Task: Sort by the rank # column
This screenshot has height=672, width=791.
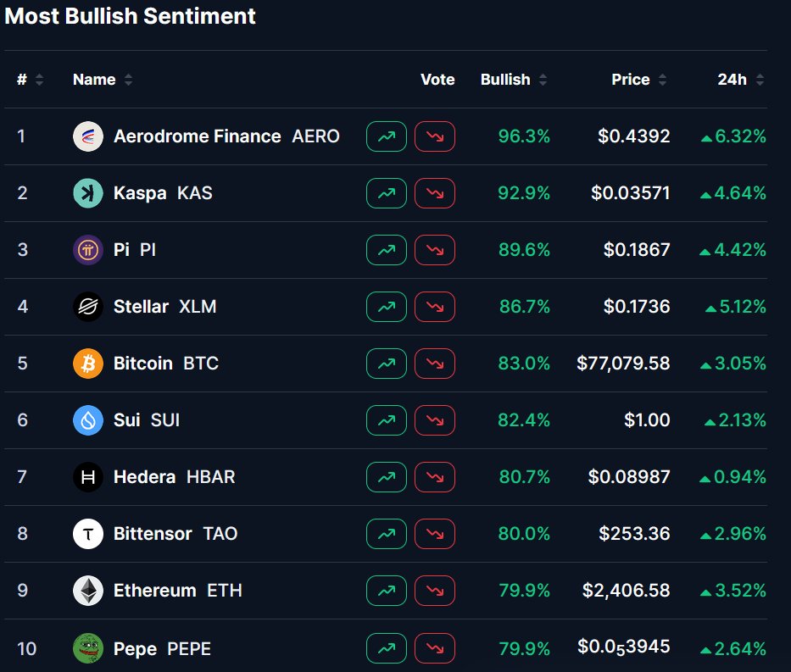Action: 30,80
